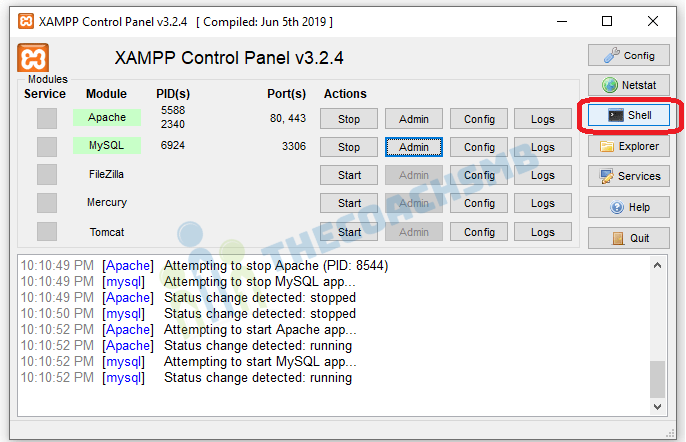Click Apache PID value 5588
The image size is (686, 442).
coord(173,110)
